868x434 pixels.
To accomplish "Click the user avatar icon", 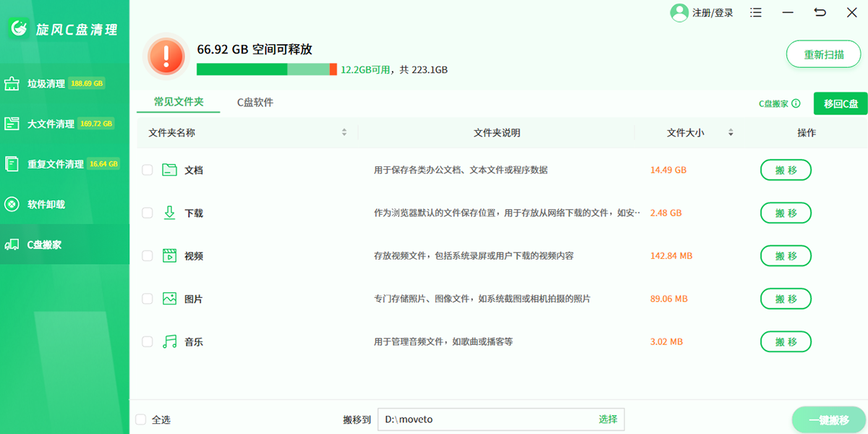I will pyautogui.click(x=679, y=12).
